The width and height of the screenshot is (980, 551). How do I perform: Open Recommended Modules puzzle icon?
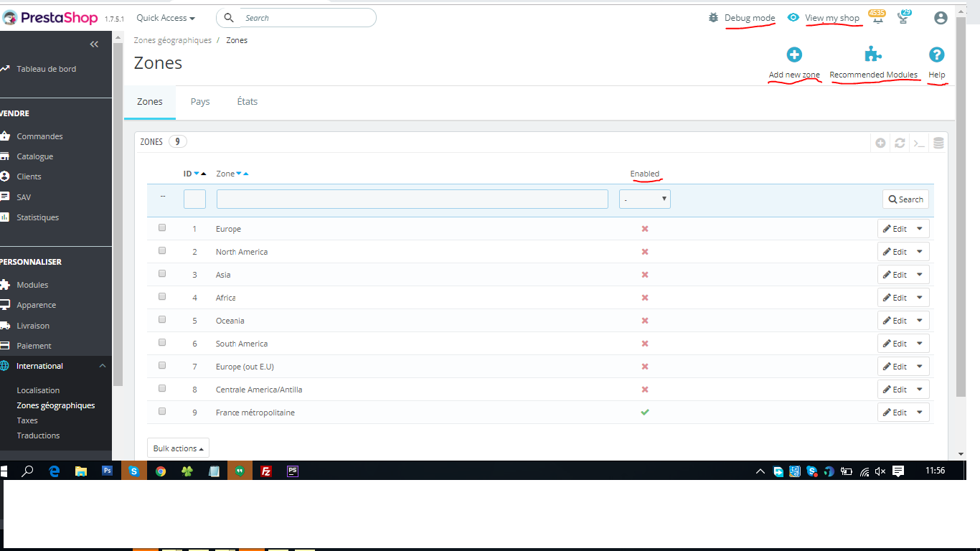point(873,55)
